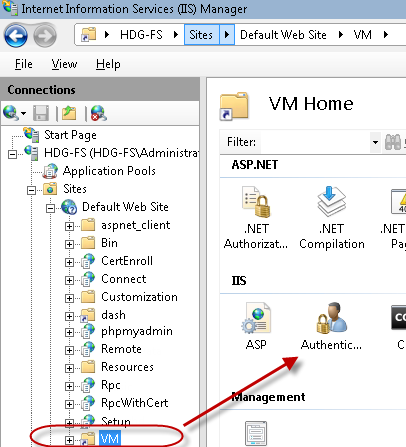Expand the VM node in tree

pyautogui.click(x=69, y=440)
